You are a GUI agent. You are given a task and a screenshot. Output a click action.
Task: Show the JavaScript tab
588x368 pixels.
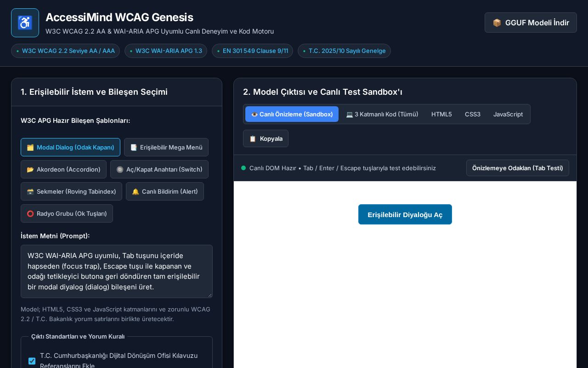click(x=508, y=114)
